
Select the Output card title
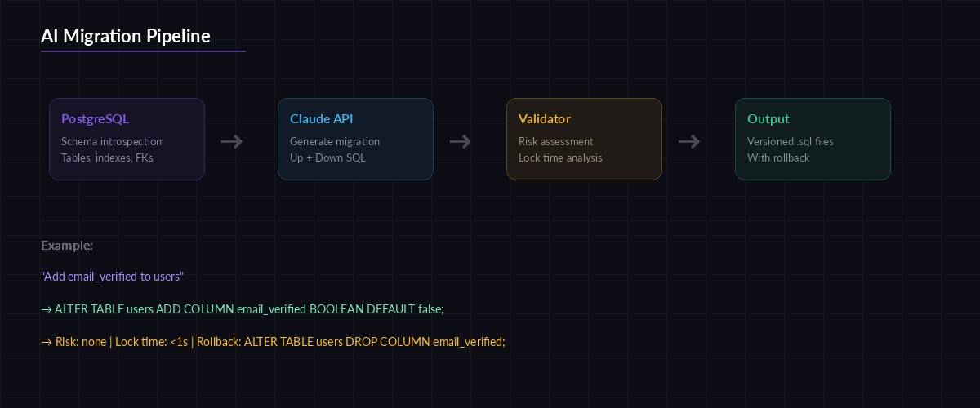tap(768, 119)
